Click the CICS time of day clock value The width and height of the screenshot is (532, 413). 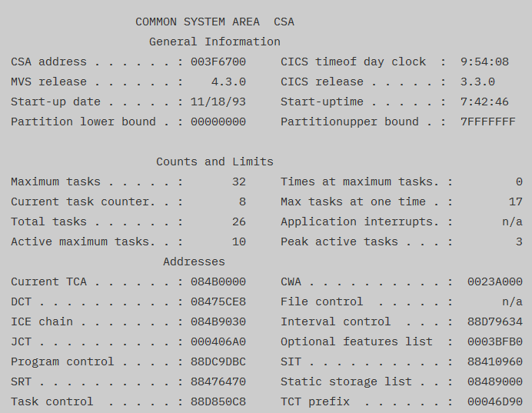click(484, 62)
